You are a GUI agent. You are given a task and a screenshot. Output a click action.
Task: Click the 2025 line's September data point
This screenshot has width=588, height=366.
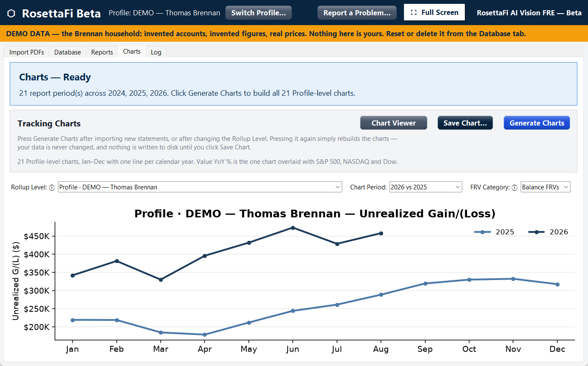[x=425, y=283]
